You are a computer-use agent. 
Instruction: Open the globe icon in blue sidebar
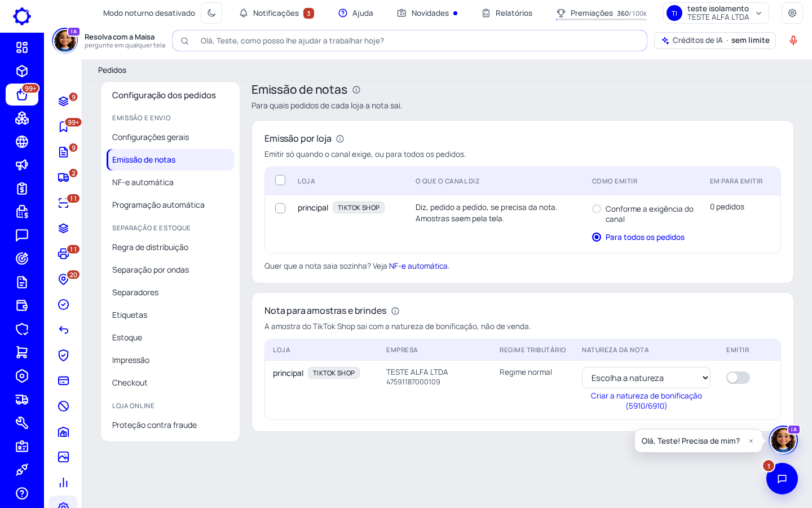(22, 142)
